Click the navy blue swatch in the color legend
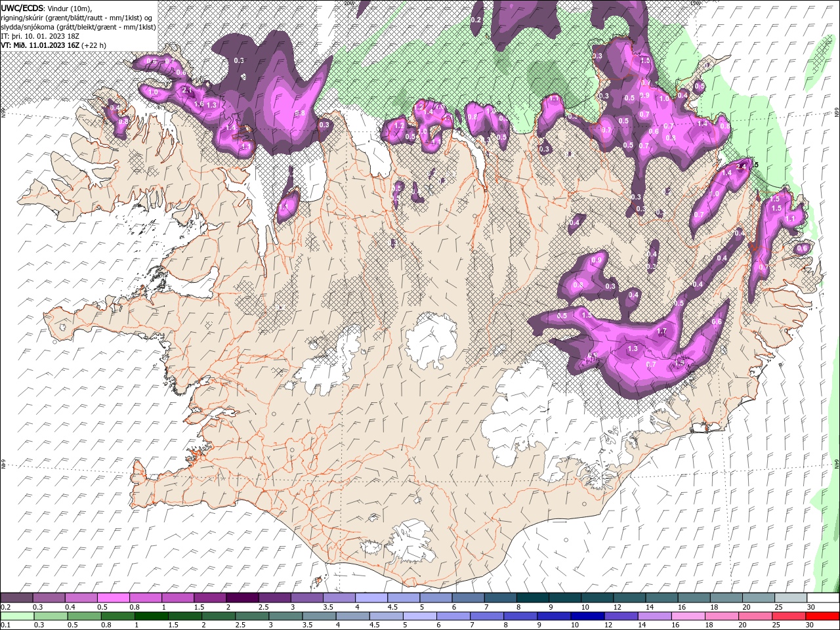The height and width of the screenshot is (630, 840). pos(586,616)
